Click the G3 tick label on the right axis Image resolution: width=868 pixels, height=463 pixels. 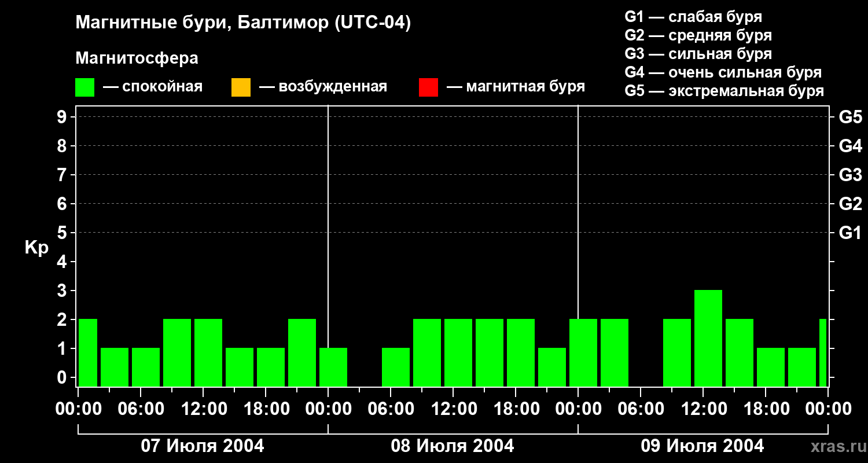[x=851, y=175]
